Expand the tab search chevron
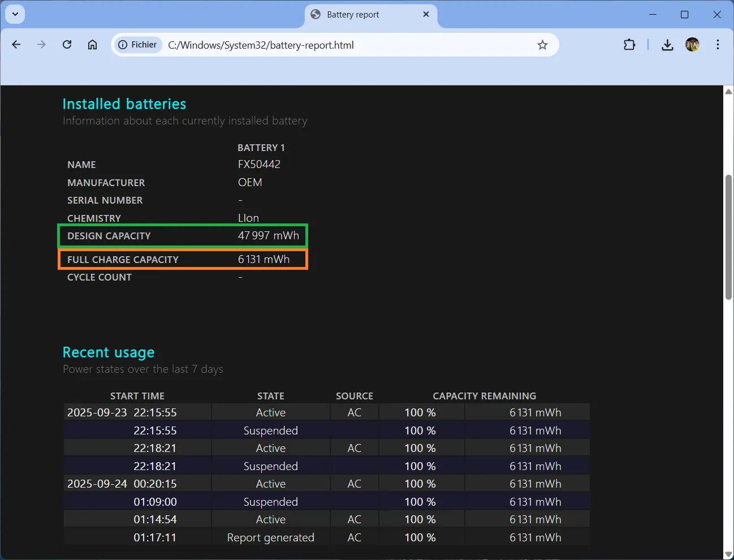The width and height of the screenshot is (734, 560). click(15, 14)
